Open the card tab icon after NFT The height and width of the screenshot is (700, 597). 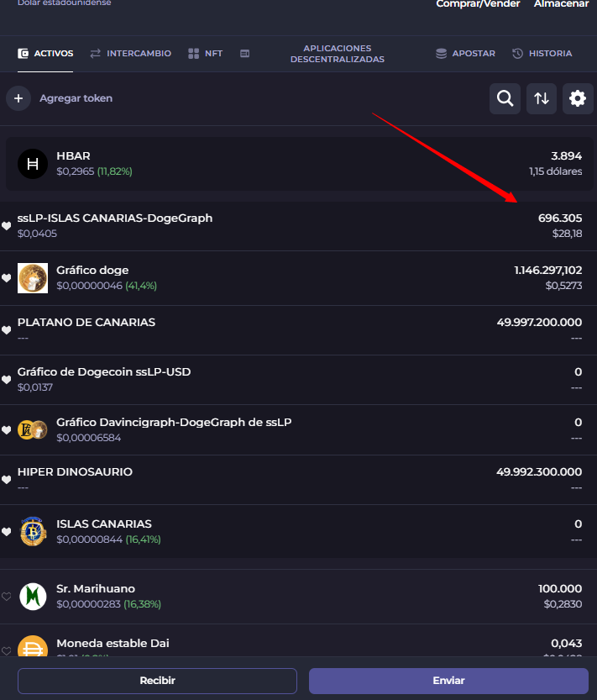coord(244,54)
